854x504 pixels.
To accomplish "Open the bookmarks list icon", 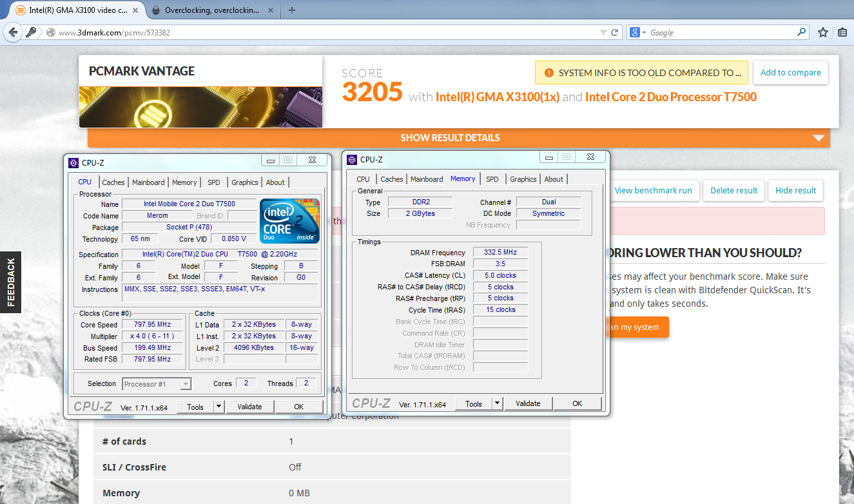I will click(842, 32).
